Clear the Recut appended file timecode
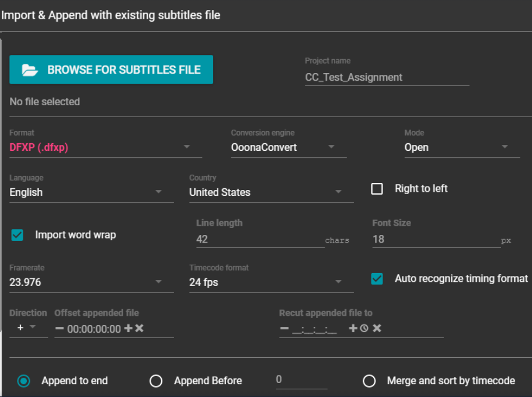Screen dimensions: 532x397 377,329
